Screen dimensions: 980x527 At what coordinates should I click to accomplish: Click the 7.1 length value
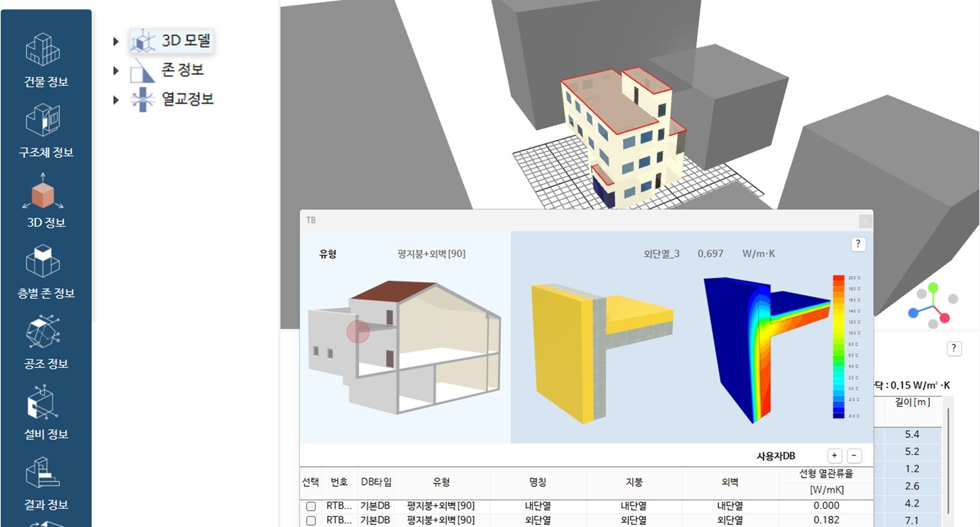[x=912, y=521]
